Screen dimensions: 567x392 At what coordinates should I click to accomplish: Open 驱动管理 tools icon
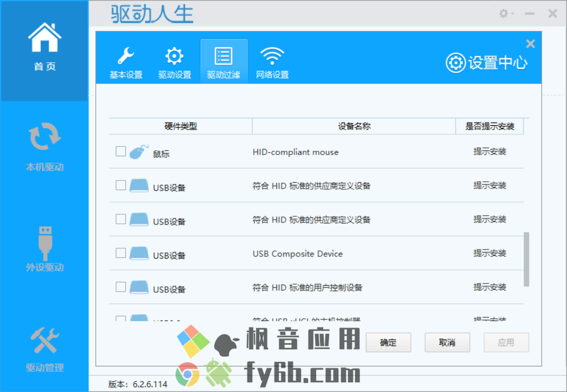[44, 340]
